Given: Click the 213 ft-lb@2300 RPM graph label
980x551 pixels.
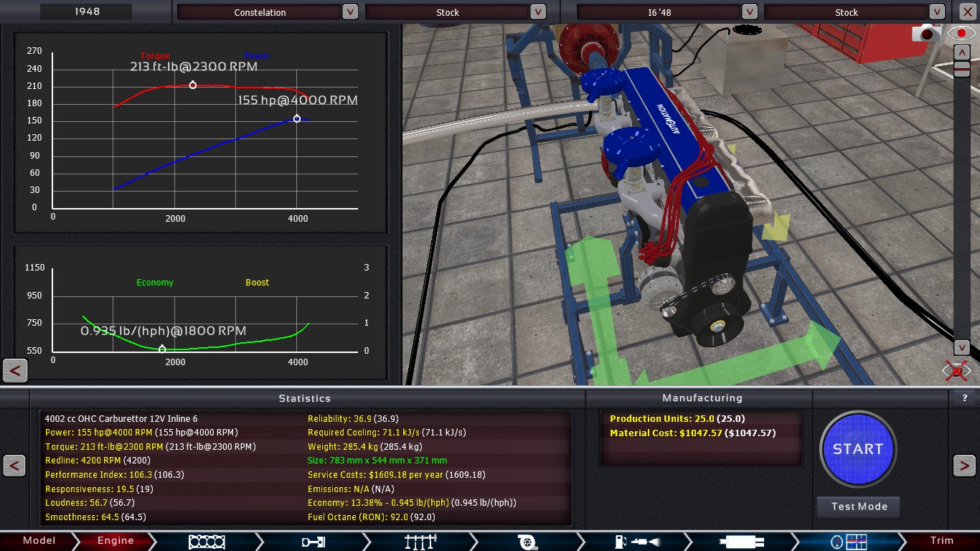Looking at the screenshot, I should point(194,66).
